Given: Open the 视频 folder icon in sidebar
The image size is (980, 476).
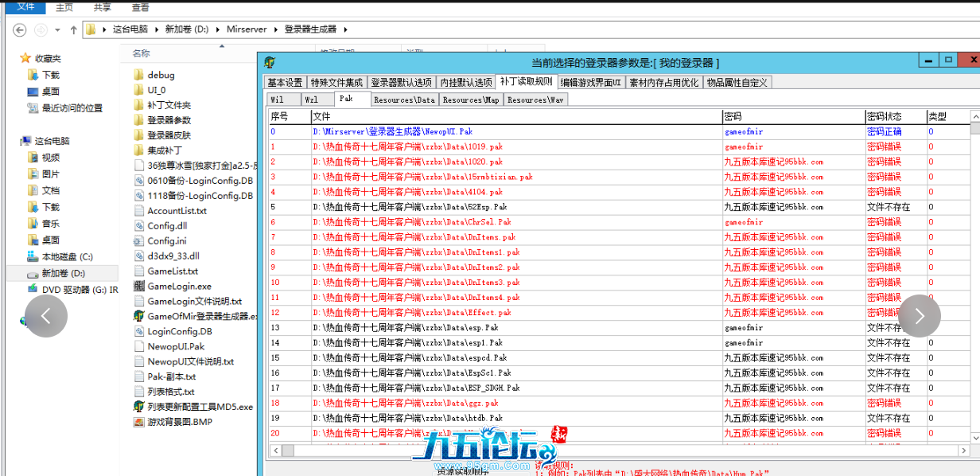Looking at the screenshot, I should [x=33, y=158].
